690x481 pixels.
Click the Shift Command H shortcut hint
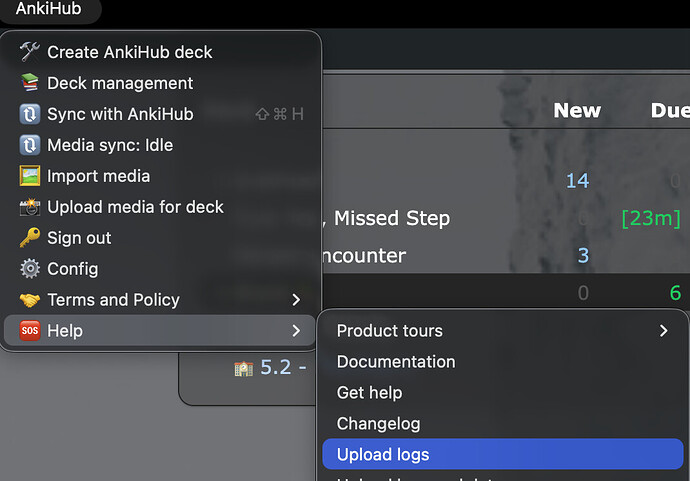click(x=279, y=114)
